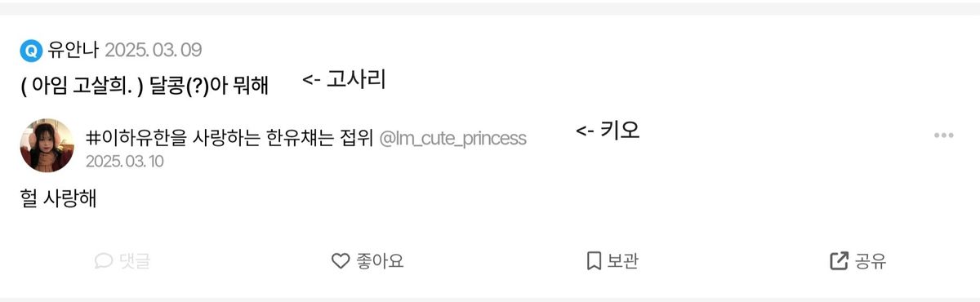Click the annotation text <- 키오
The image size is (980, 302).
click(608, 131)
